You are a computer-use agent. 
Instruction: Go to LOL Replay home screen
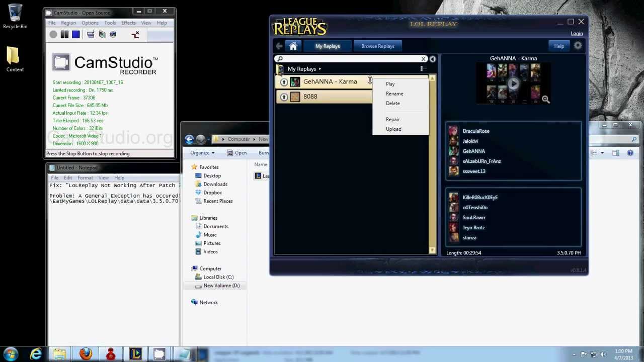coord(293,46)
